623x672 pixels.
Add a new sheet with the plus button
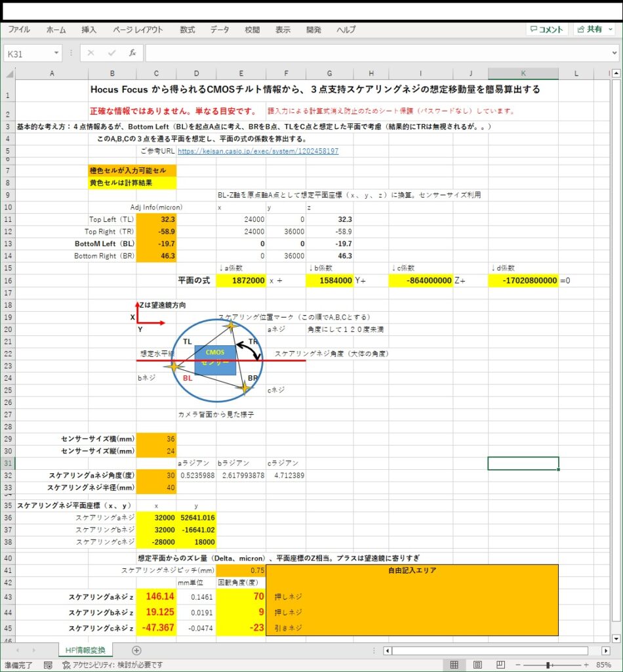[136, 650]
